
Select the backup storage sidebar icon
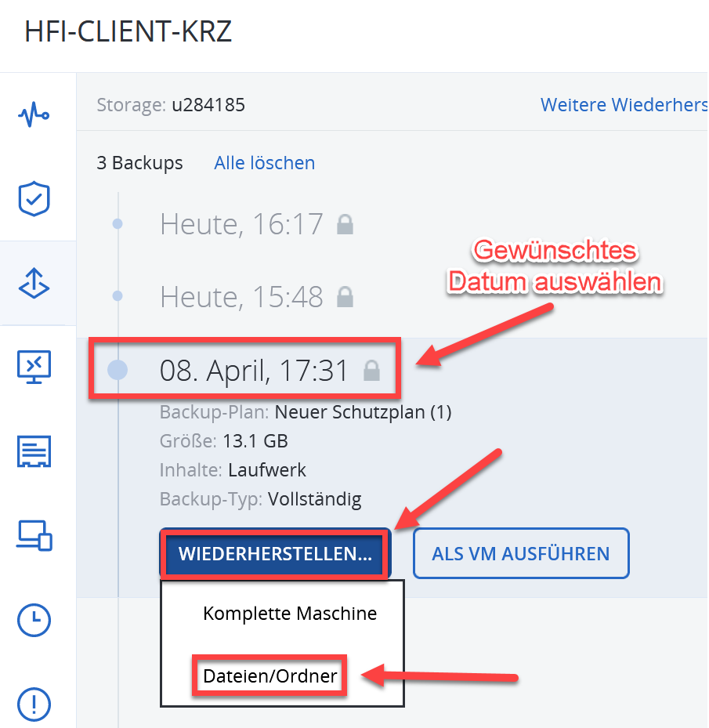click(x=34, y=284)
